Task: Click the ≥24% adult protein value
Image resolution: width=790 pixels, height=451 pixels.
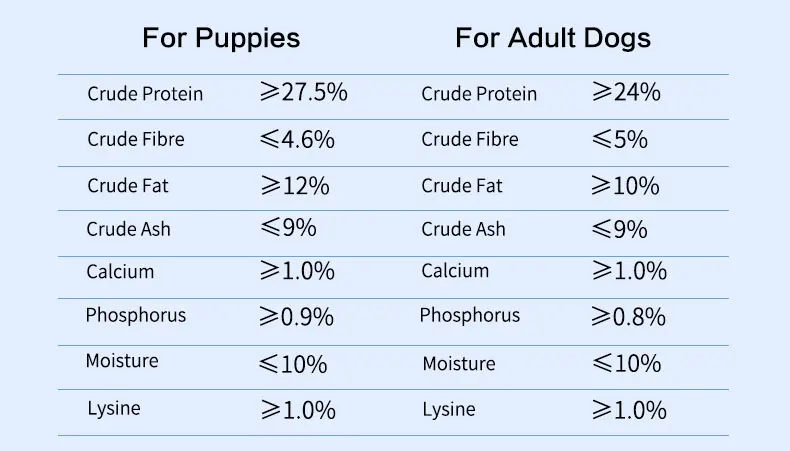Action: pos(626,93)
